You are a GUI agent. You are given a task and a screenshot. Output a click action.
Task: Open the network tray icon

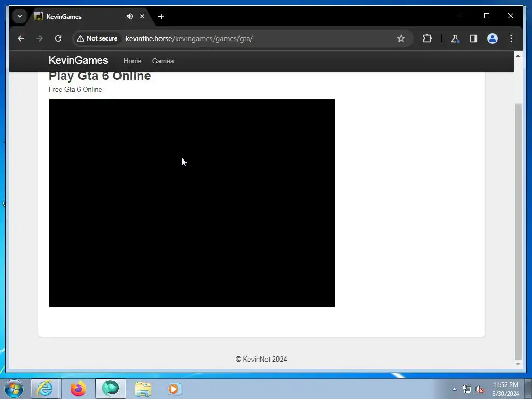[x=467, y=390]
